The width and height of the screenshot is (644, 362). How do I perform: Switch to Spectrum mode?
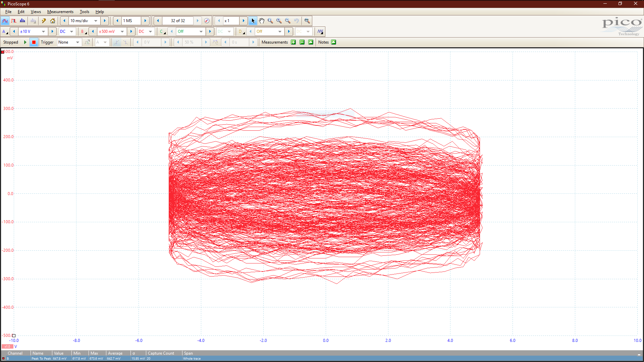click(22, 21)
